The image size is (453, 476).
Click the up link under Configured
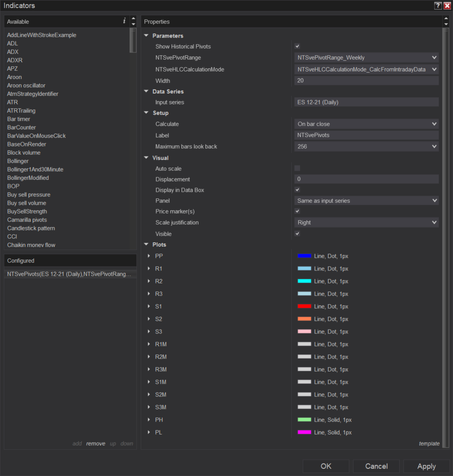(x=113, y=444)
